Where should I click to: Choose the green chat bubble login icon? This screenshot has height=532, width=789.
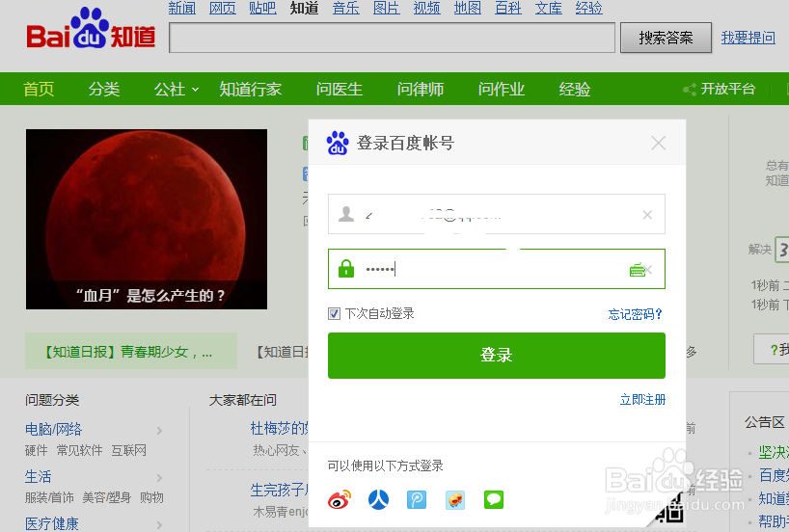click(x=494, y=500)
